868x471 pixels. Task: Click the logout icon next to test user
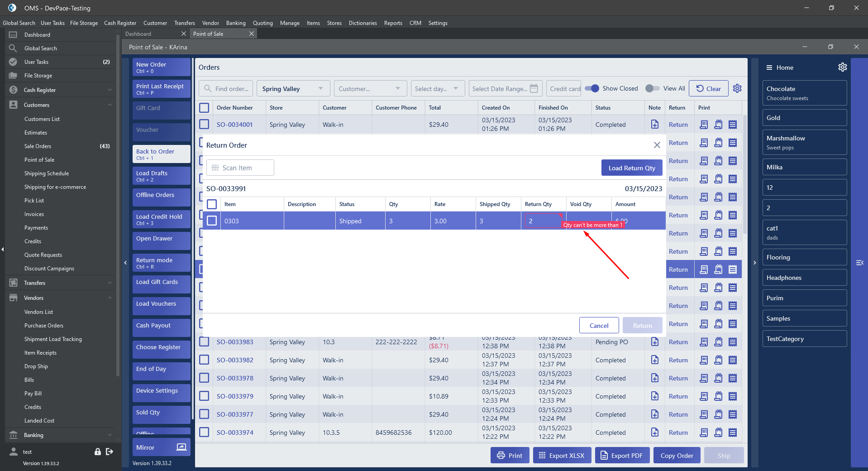coord(110,452)
